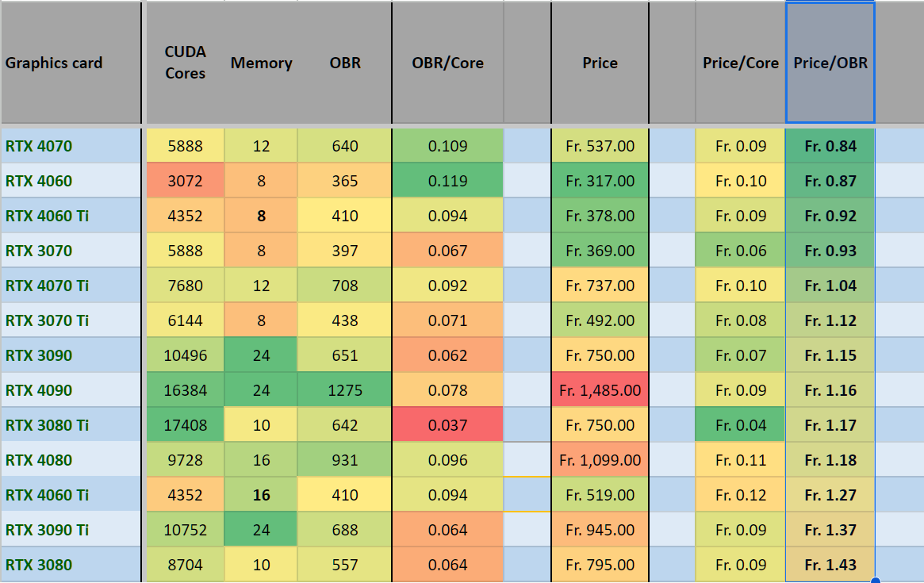Image resolution: width=924 pixels, height=583 pixels.
Task: Select the RTX 3070 name cell
Action: coord(71,251)
